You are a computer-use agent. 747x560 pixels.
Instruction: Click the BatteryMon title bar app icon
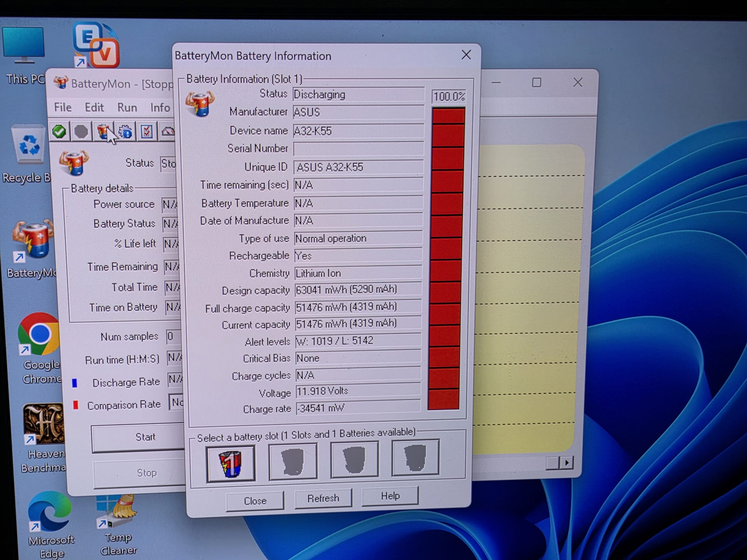[61, 82]
